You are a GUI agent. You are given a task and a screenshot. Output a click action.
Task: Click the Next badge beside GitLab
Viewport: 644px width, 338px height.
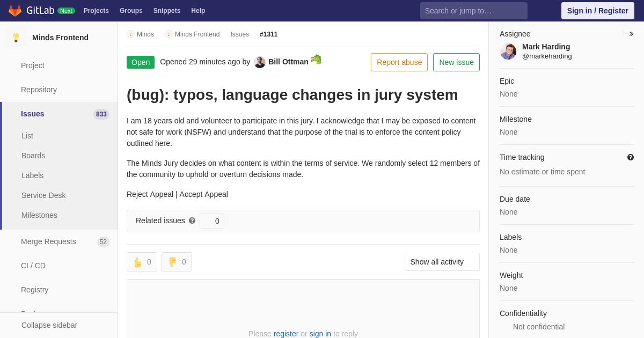pyautogui.click(x=66, y=11)
